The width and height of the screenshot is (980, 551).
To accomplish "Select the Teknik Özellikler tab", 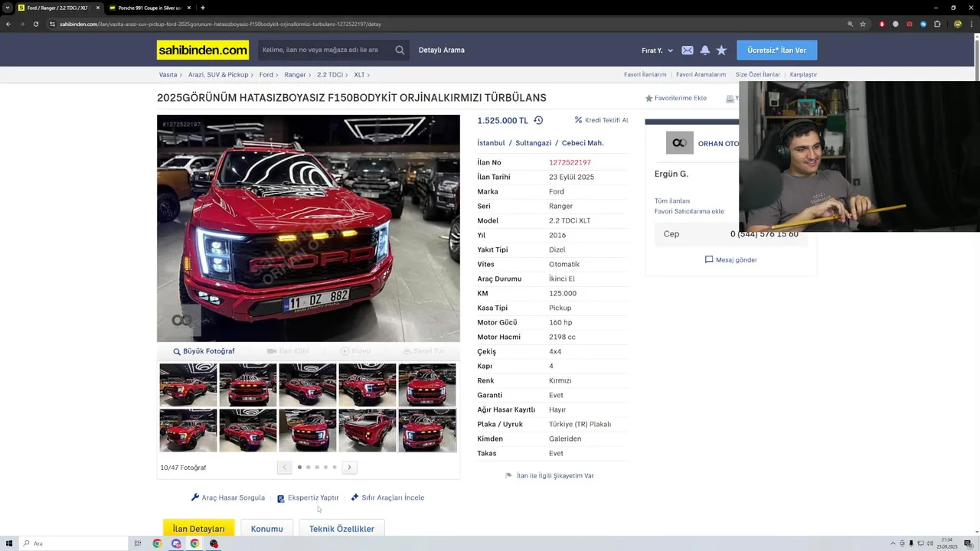I will tap(341, 529).
